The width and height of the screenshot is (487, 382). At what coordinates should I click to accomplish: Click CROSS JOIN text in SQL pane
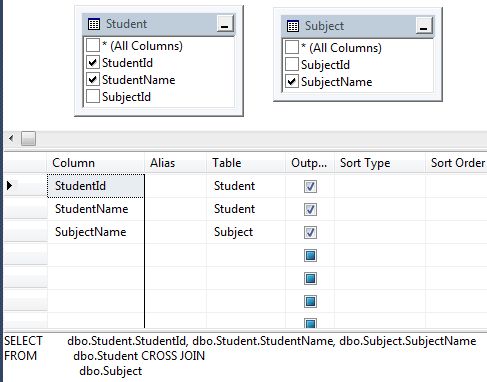pos(173,356)
